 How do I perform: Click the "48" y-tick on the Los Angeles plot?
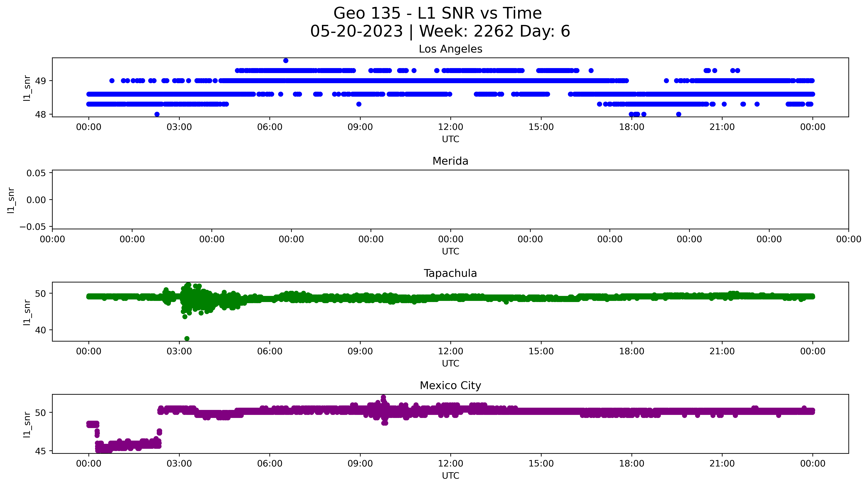(40, 115)
